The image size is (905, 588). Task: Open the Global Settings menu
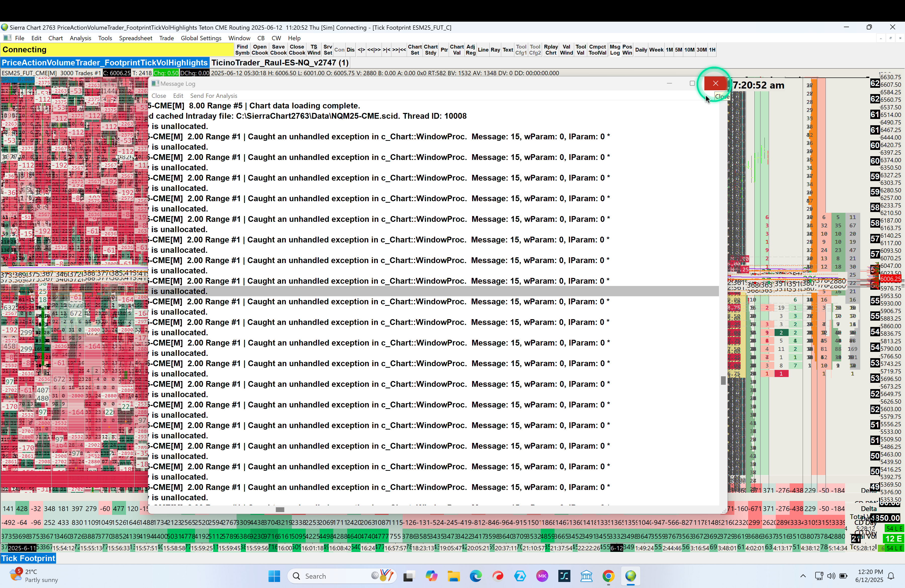(x=201, y=38)
